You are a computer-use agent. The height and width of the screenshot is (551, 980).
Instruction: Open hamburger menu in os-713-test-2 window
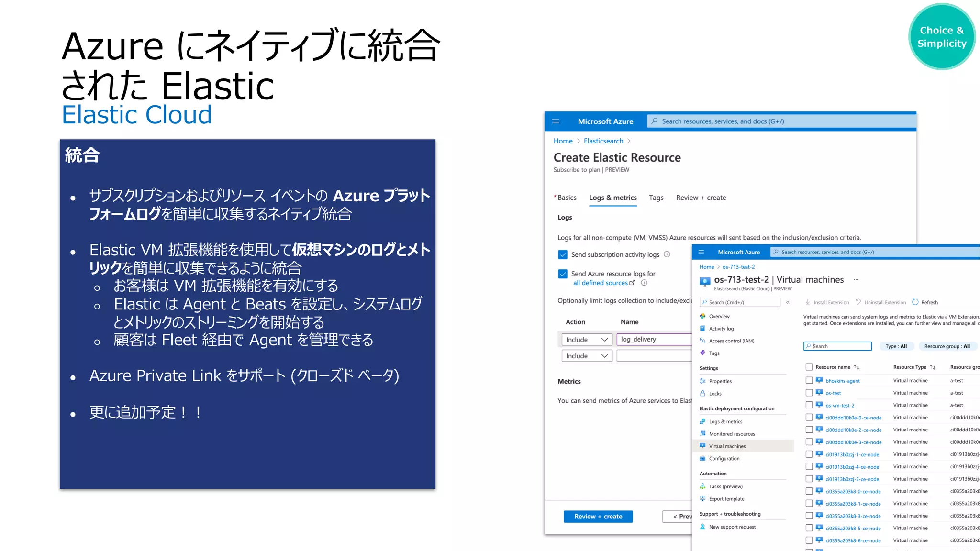click(701, 252)
